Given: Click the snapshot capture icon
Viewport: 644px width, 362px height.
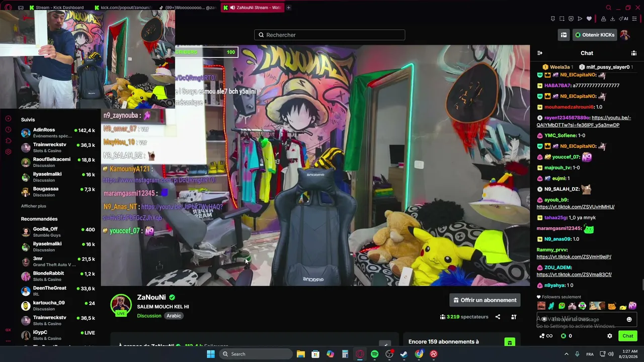Looking at the screenshot, I should (562, 19).
